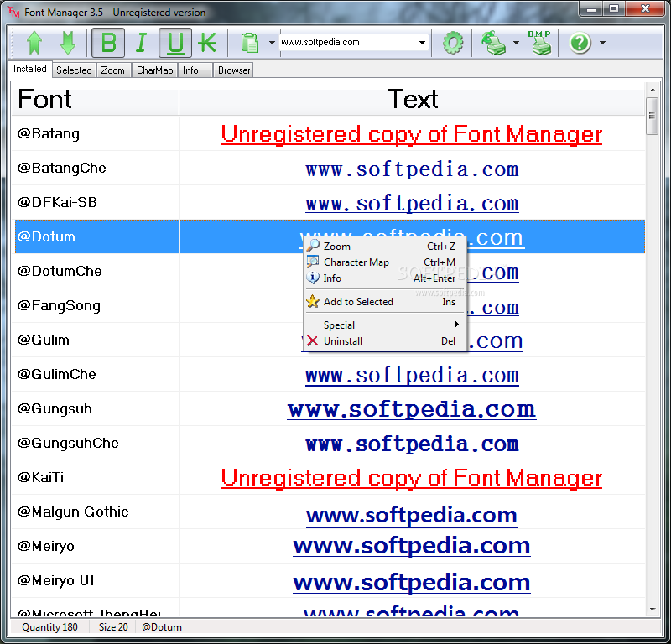This screenshot has height=644, width=671.
Task: Select the @Dotum font row
Action: 328,236
